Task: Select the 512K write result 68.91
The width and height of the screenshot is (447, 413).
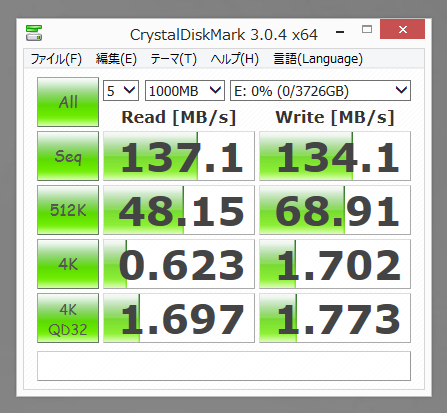Action: (x=335, y=210)
